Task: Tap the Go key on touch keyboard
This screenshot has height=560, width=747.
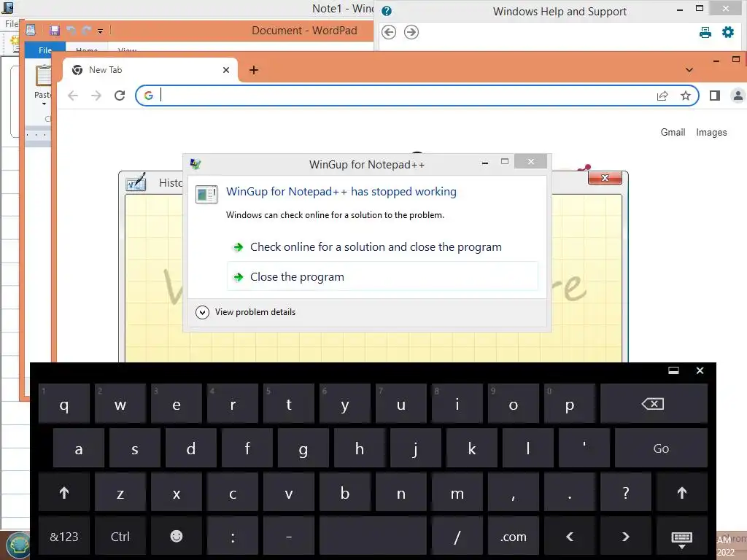Action: pyautogui.click(x=661, y=448)
